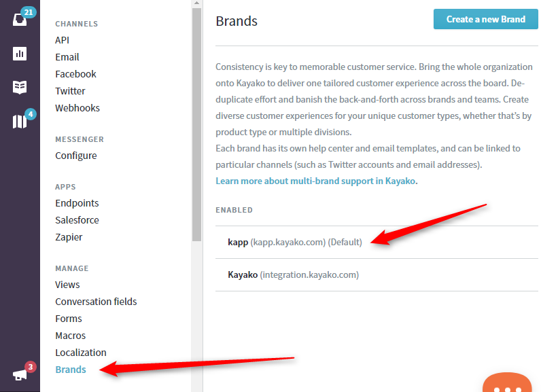Open the insights bar chart icon

[x=20, y=54]
